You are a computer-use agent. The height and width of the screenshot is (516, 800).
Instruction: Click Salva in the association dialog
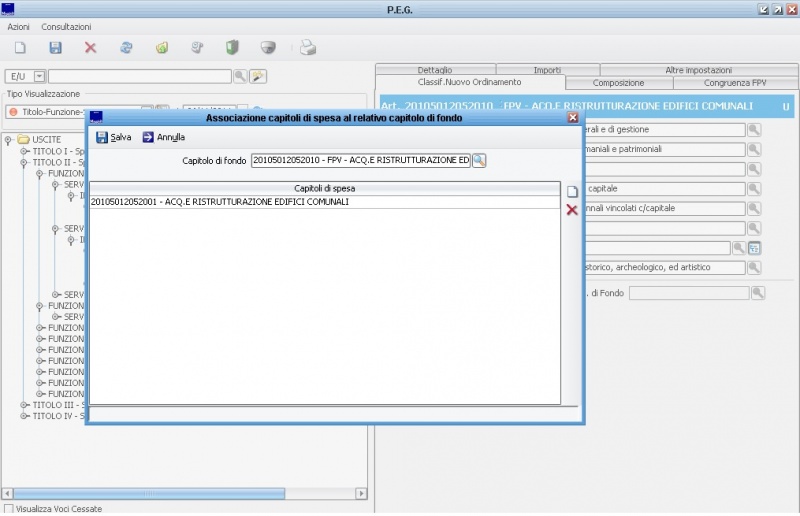pyautogui.click(x=114, y=137)
